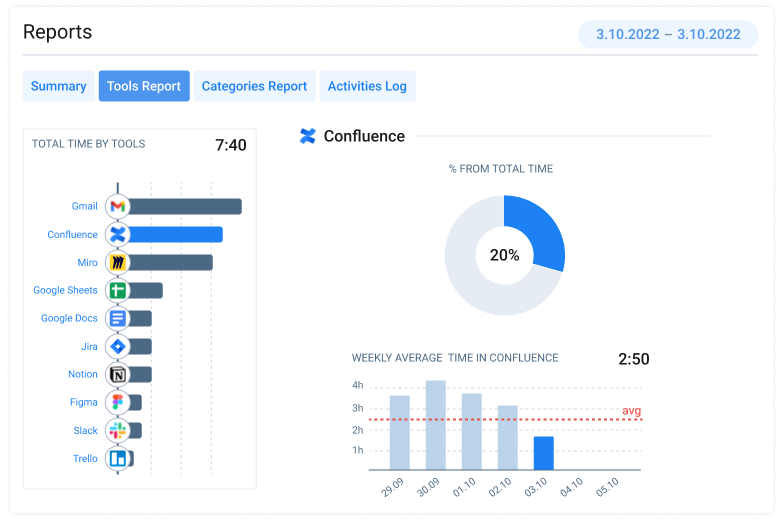Image resolution: width=784 pixels, height=524 pixels.
Task: Open the Summary tab
Action: click(58, 86)
